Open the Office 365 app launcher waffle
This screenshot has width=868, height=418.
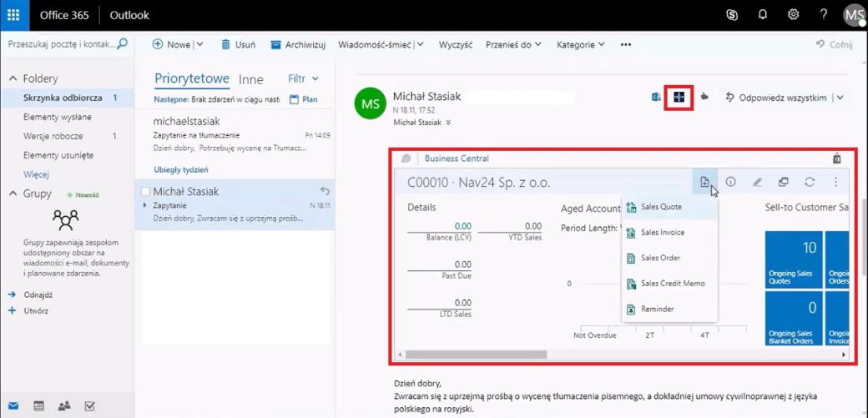pos(14,15)
